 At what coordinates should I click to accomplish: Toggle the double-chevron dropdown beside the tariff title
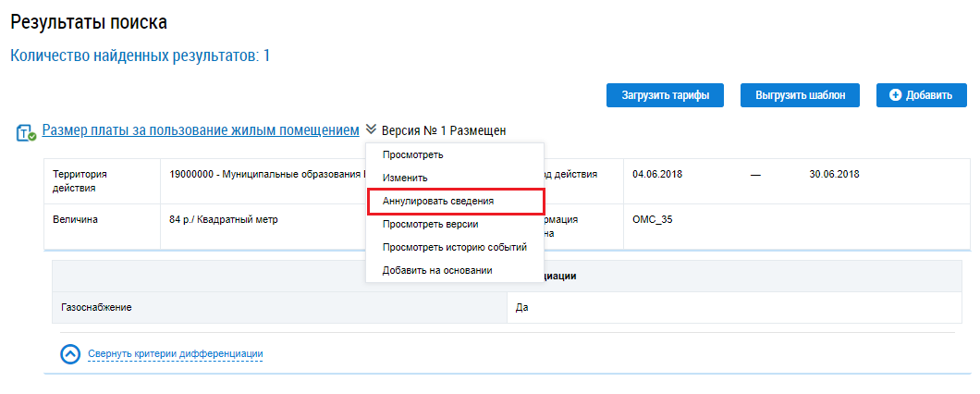pyautogui.click(x=371, y=130)
